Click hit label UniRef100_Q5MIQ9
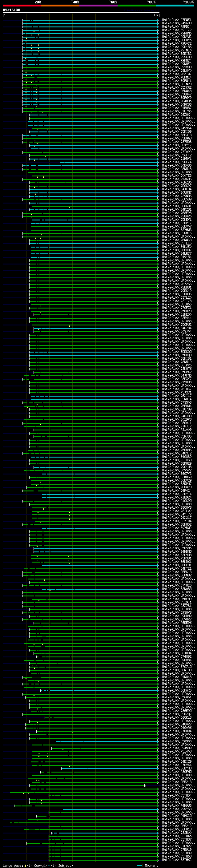Screen dimensions: 197x868 coord(176,132)
